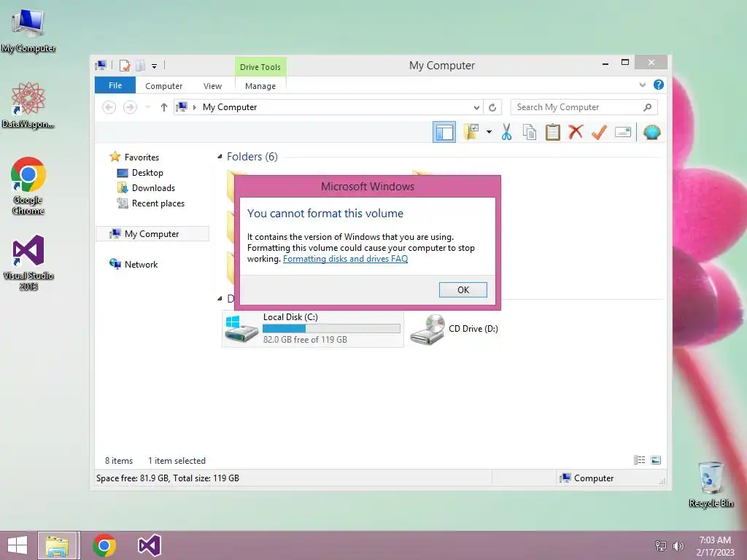Click the orange checkmark Properties toolbar icon
Image resolution: width=747 pixels, height=560 pixels.
tap(599, 132)
